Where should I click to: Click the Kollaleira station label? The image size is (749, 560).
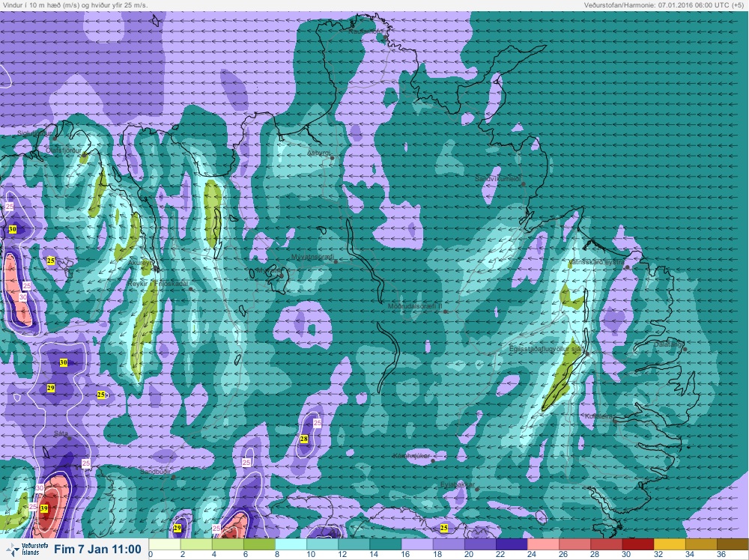click(x=599, y=416)
